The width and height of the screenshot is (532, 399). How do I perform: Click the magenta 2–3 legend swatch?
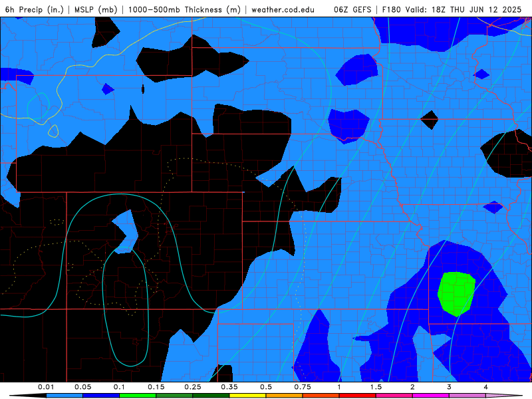click(431, 396)
